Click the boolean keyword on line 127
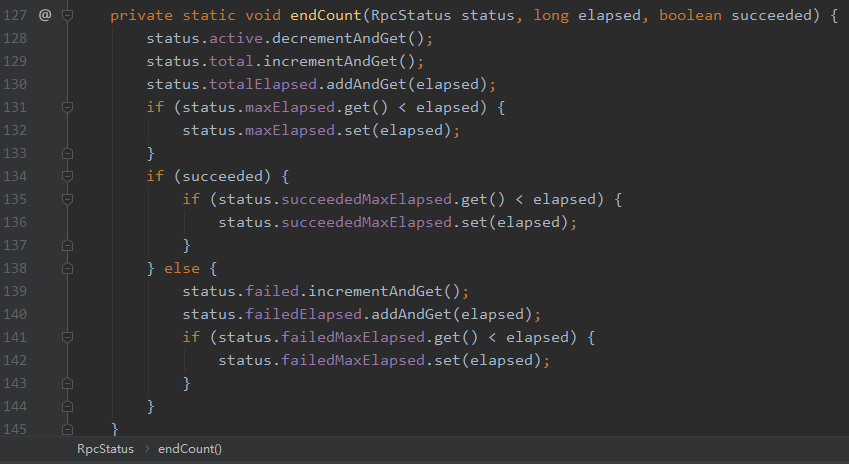849x464 pixels. [690, 15]
